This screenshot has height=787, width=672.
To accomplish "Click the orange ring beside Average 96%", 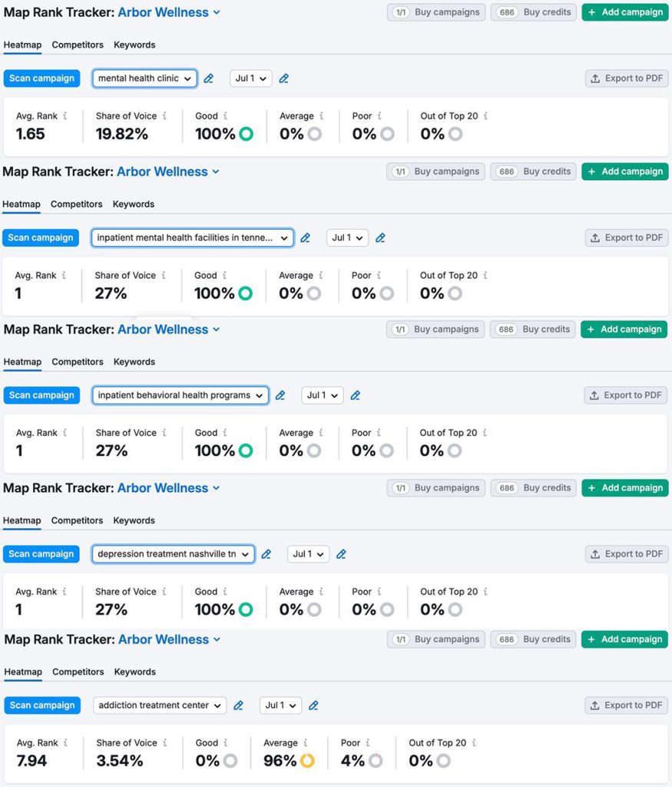I will (x=307, y=761).
